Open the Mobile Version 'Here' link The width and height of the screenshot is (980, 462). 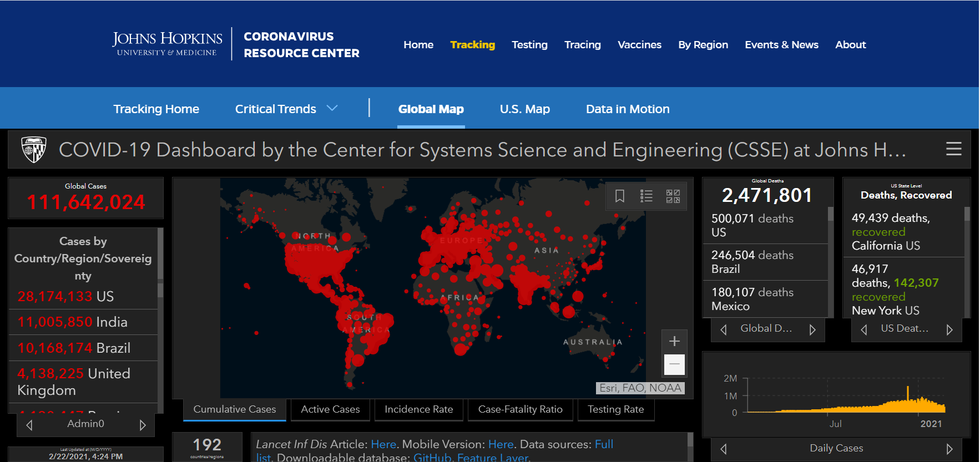(x=501, y=444)
